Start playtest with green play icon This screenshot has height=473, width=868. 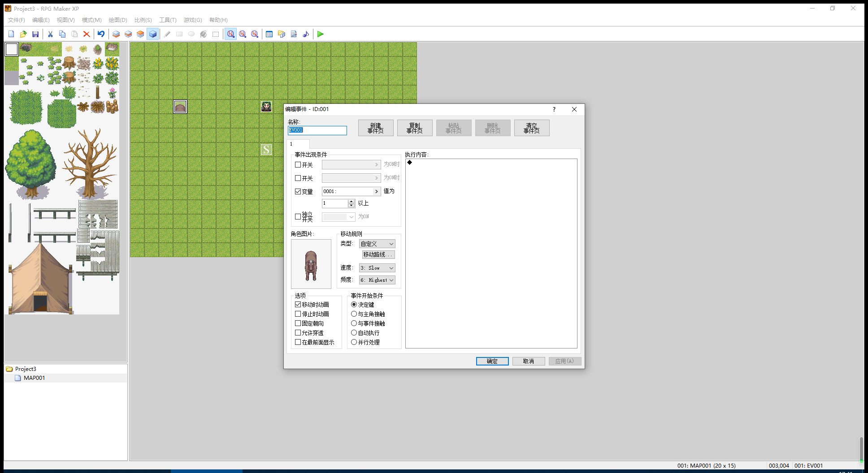tap(321, 34)
